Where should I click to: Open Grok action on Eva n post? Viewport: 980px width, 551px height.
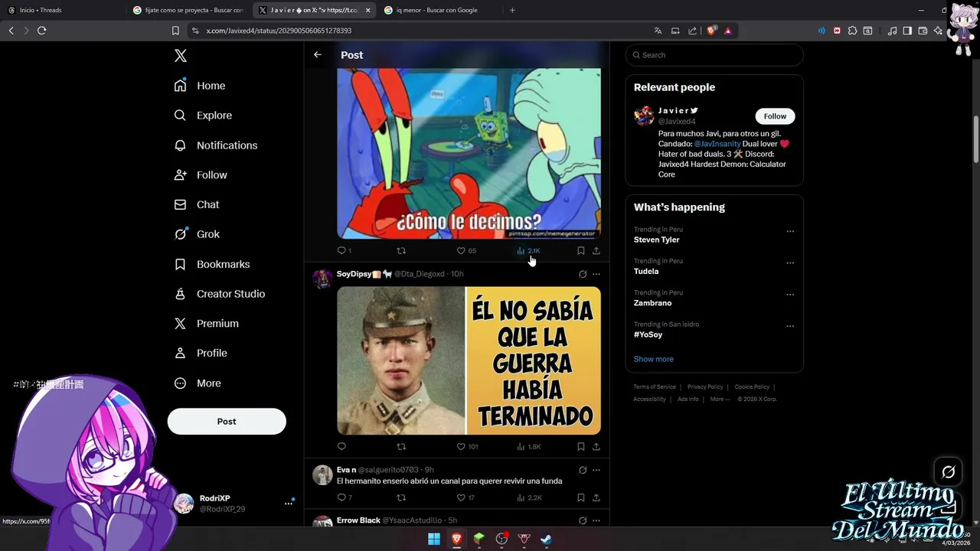583,470
